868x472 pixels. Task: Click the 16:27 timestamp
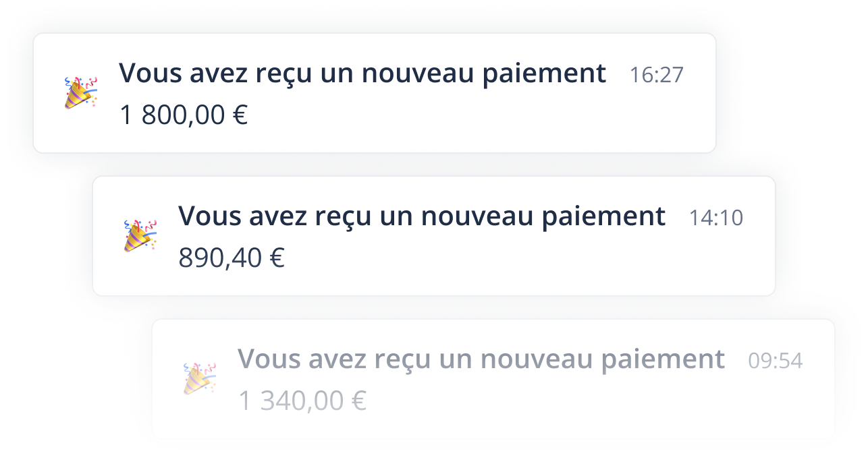click(656, 76)
